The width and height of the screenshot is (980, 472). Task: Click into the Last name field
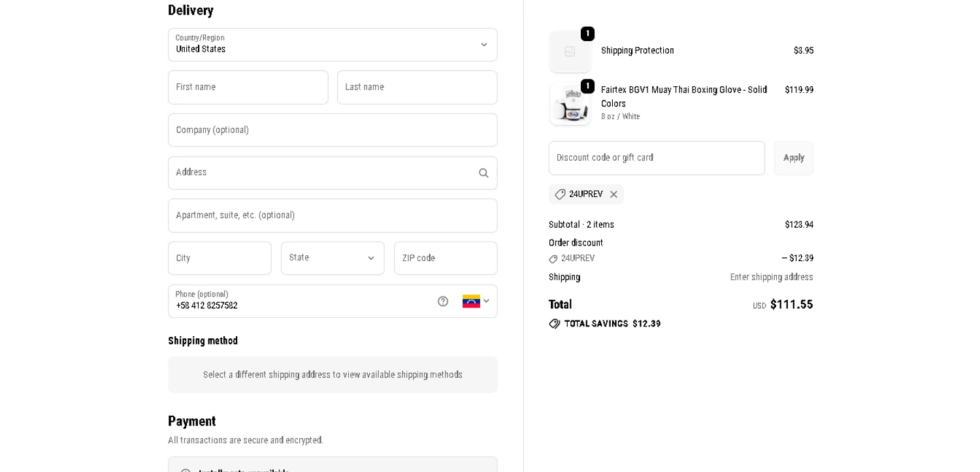[417, 87]
